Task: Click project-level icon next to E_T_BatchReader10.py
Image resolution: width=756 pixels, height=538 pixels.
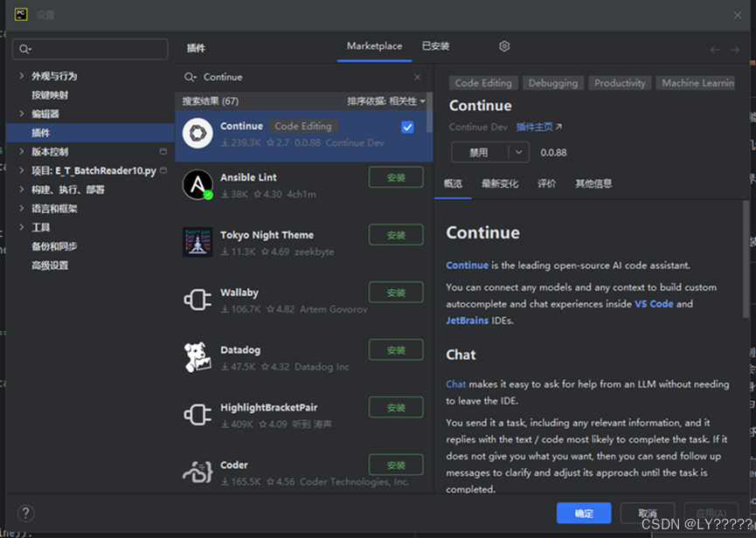Action: (163, 170)
